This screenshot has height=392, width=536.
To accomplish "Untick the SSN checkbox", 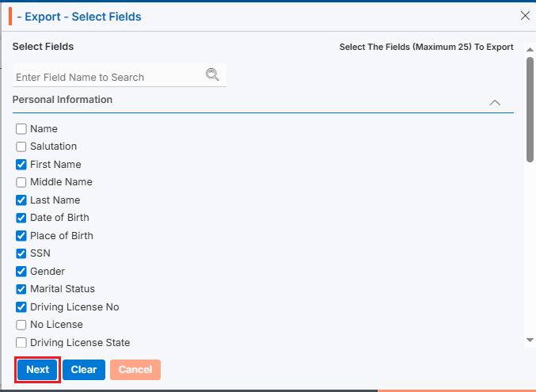I will [x=21, y=253].
